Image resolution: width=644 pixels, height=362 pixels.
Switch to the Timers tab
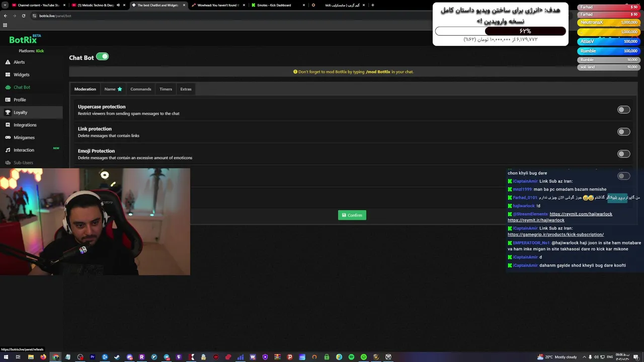tap(166, 89)
